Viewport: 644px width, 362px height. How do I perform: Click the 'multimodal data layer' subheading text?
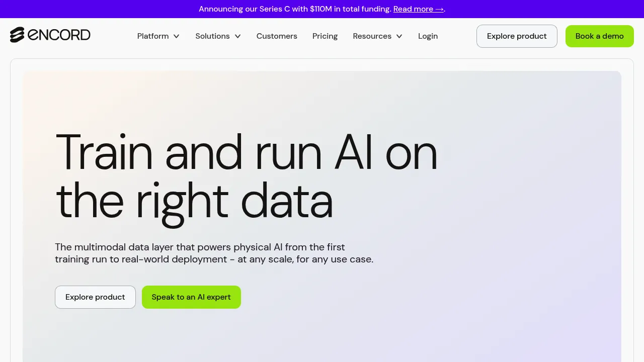(214, 253)
